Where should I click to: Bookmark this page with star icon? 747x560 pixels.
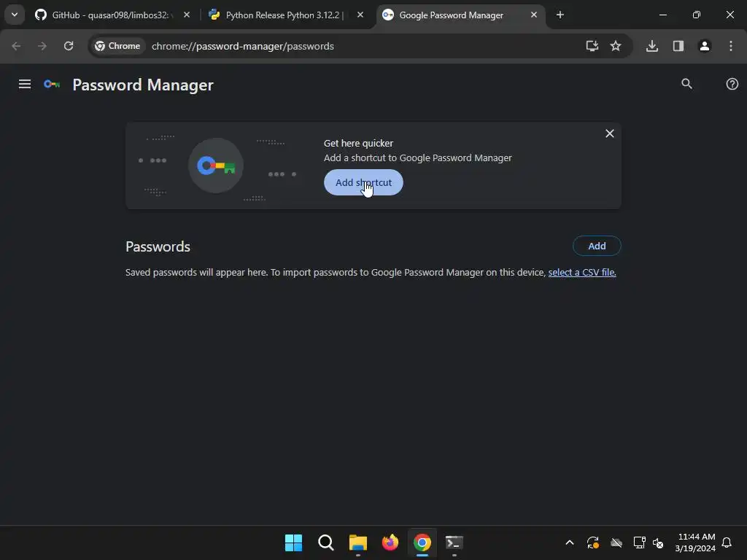[x=616, y=46]
